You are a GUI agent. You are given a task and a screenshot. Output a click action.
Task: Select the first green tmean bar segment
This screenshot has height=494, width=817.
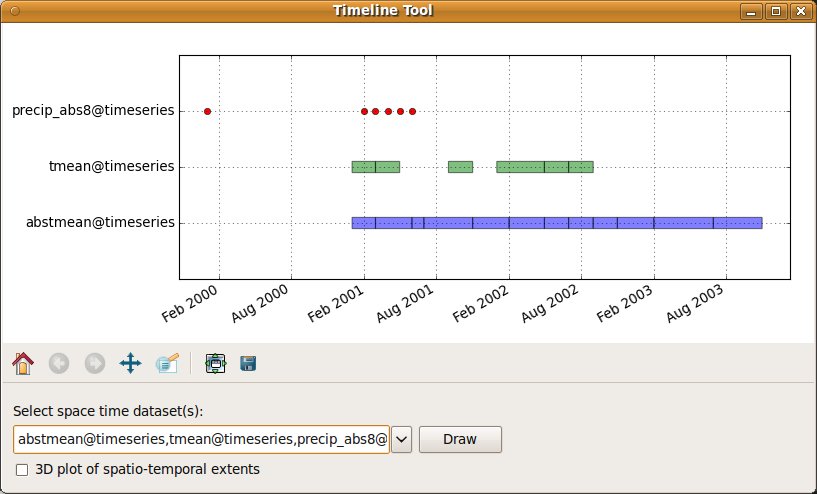[363, 167]
